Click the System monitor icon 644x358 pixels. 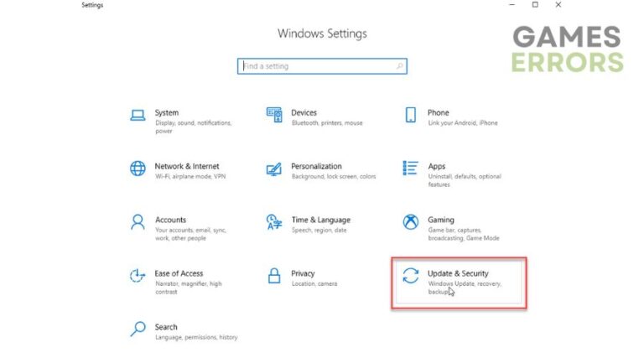click(138, 116)
